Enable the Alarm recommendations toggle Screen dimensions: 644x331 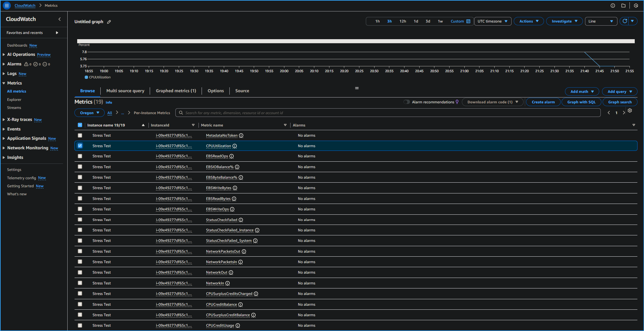pyautogui.click(x=407, y=102)
